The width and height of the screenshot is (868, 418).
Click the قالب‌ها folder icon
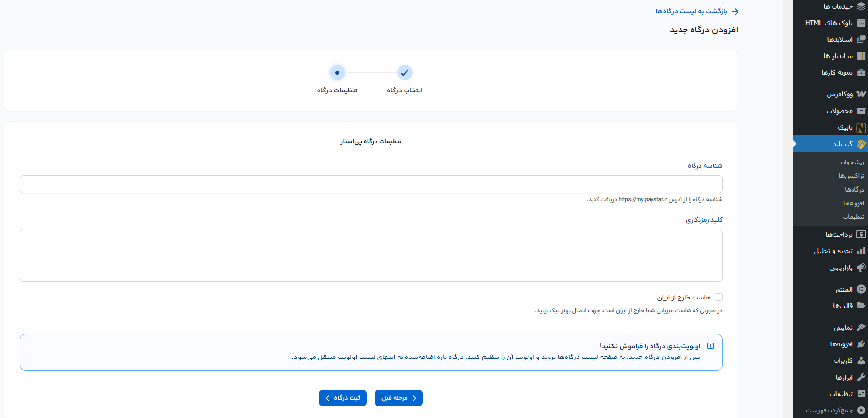coord(861,305)
